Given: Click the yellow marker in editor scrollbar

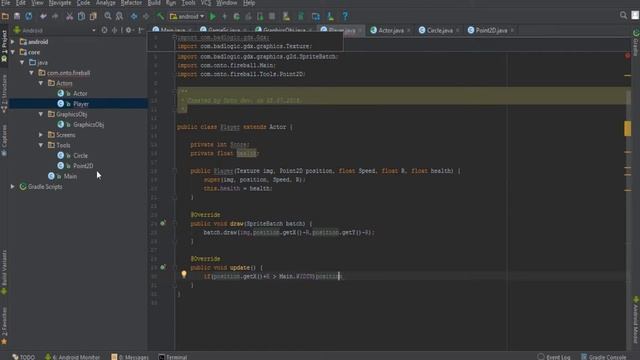Looking at the screenshot, I should [627, 129].
